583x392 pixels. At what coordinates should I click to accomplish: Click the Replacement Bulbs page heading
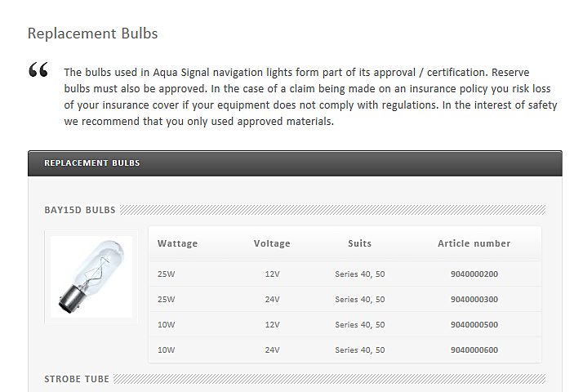(x=92, y=33)
